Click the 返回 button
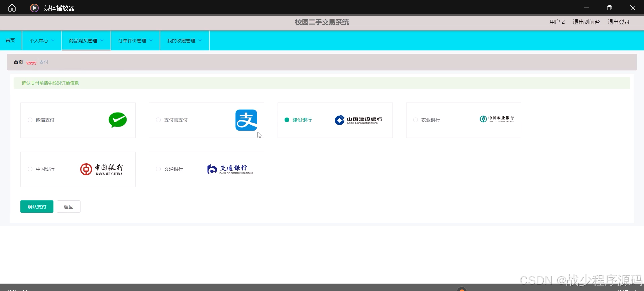The height and width of the screenshot is (291, 644). click(x=68, y=207)
